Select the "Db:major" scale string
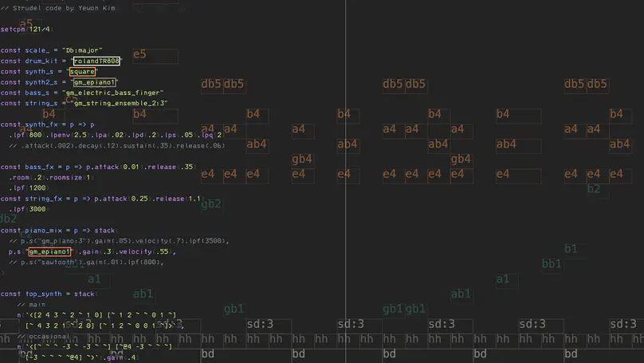 (82, 50)
